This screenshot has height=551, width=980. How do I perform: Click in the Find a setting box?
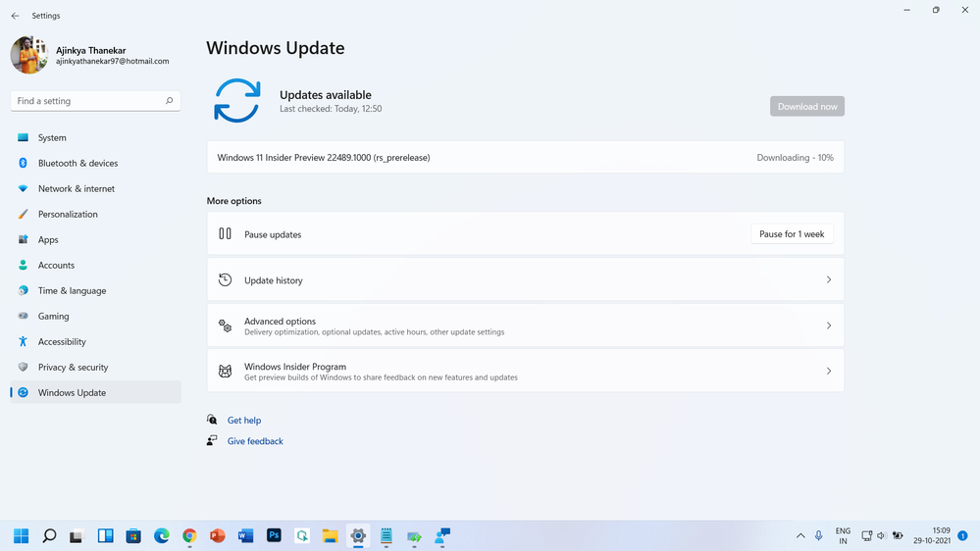tap(95, 101)
